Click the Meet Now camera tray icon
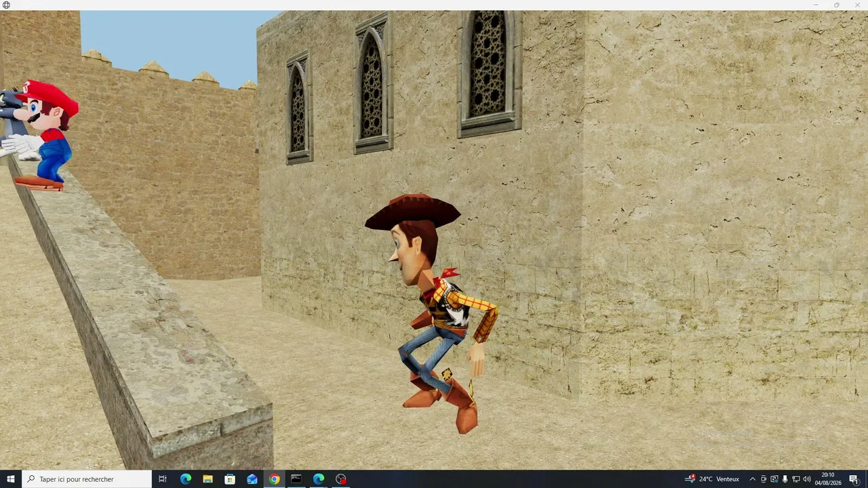The height and width of the screenshot is (488, 868). point(764,479)
